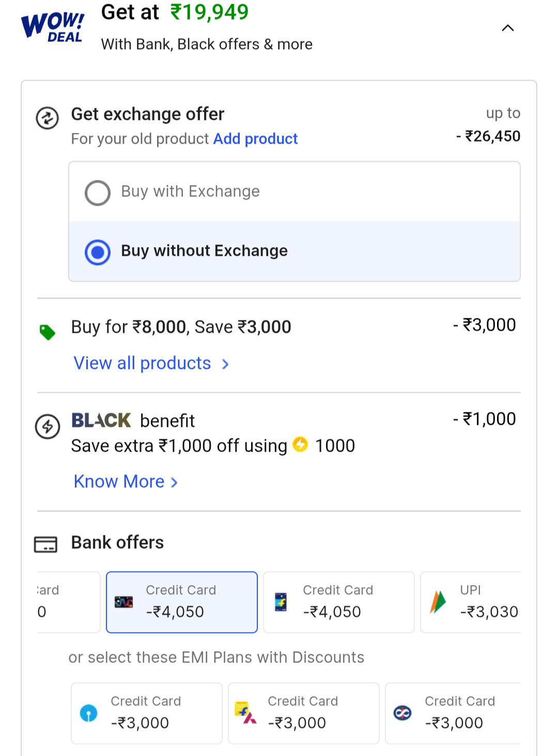Click the orange-green UPI logo icon
This screenshot has width=558, height=756.
[438, 602]
